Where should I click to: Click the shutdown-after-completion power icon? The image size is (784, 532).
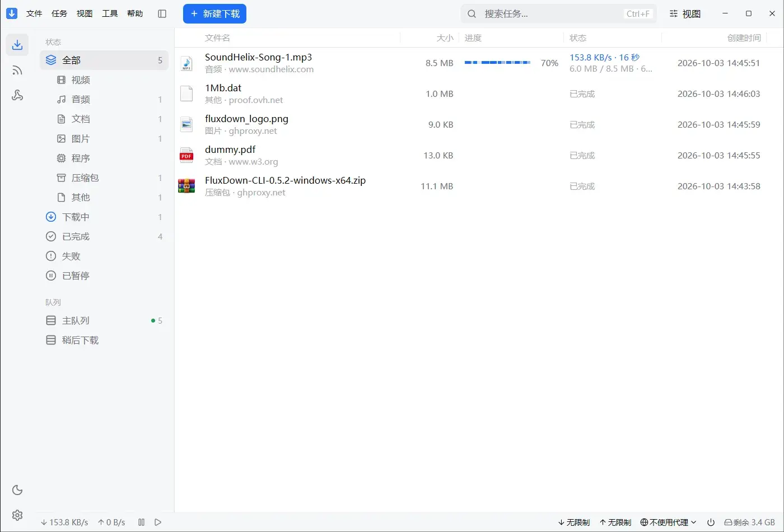(711, 522)
